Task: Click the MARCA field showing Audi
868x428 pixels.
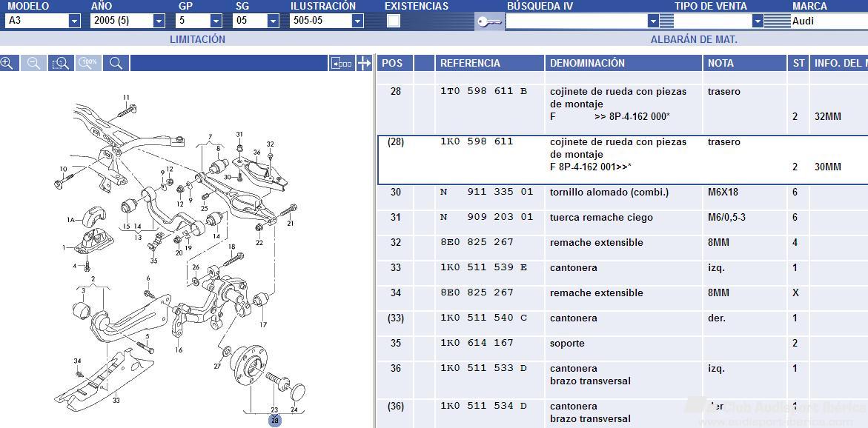Action: click(x=829, y=21)
